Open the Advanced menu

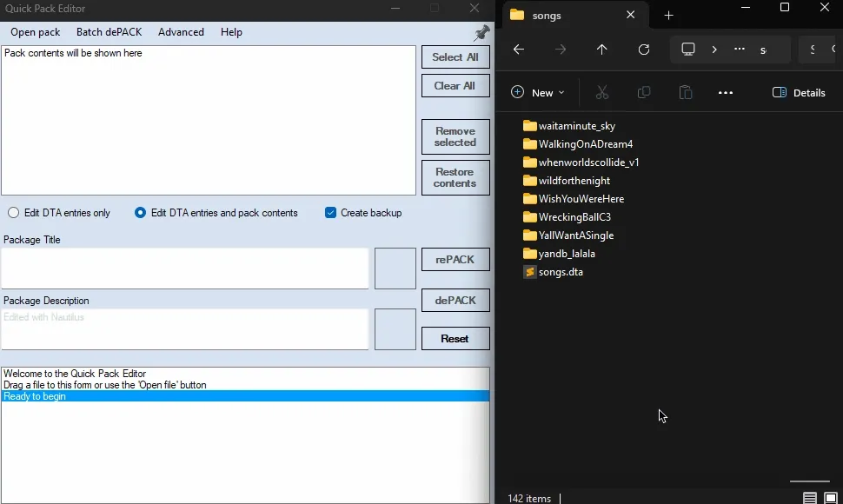coord(180,32)
